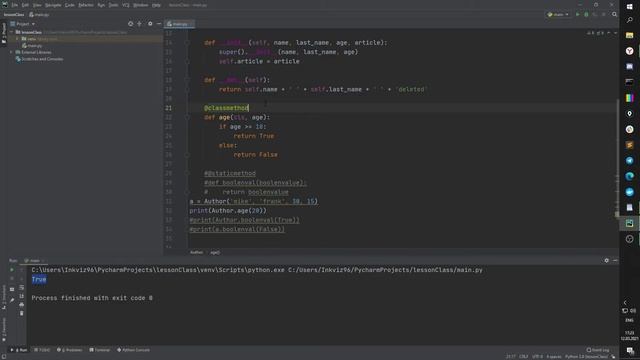Open File Explorer from taskbar
The image size is (640, 360).
click(629, 36)
